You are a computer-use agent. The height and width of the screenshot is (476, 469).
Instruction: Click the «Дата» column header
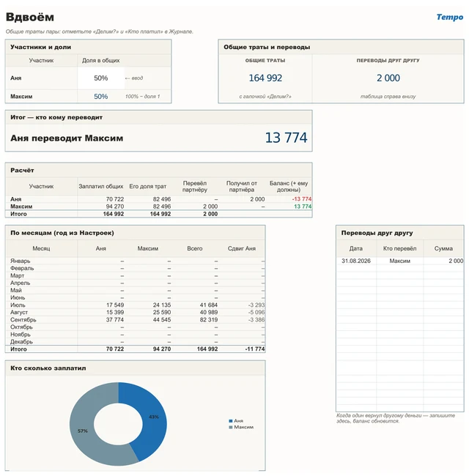click(356, 249)
